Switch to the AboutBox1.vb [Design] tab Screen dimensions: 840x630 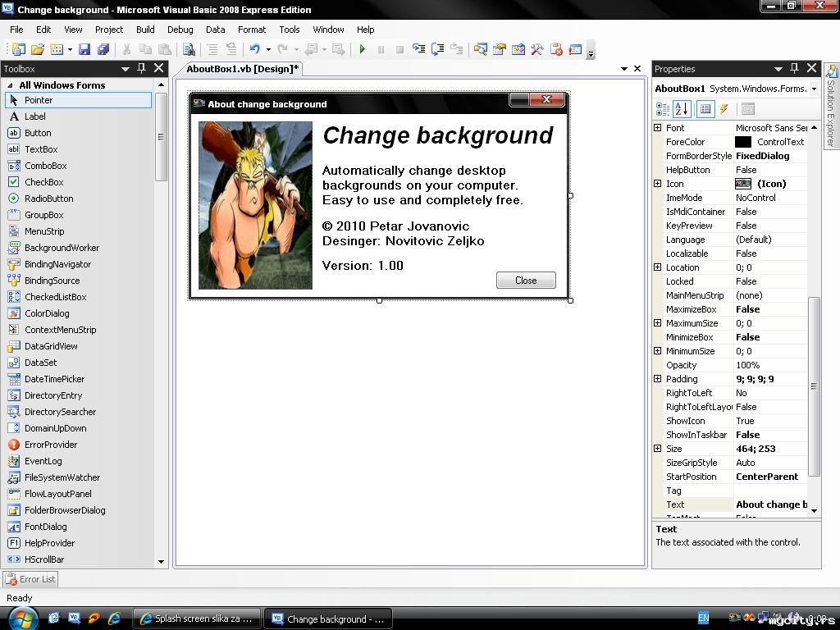pyautogui.click(x=242, y=69)
